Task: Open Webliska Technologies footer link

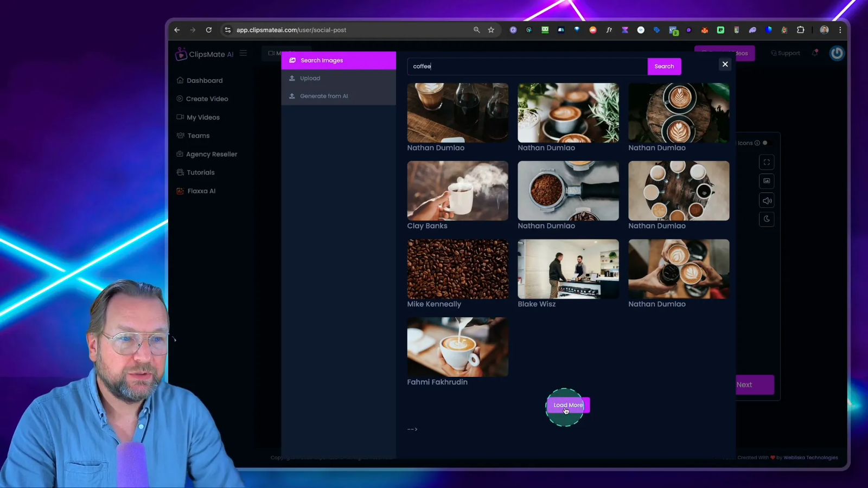Action: tap(810, 458)
